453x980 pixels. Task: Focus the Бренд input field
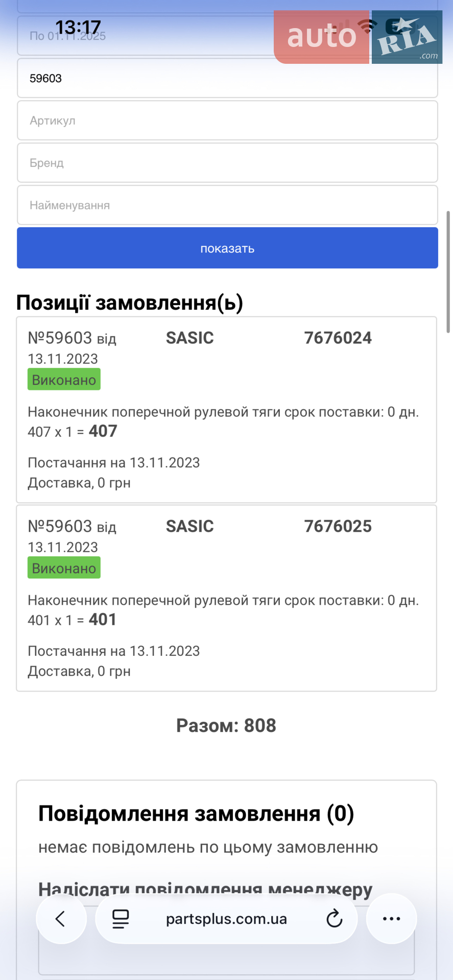click(227, 163)
